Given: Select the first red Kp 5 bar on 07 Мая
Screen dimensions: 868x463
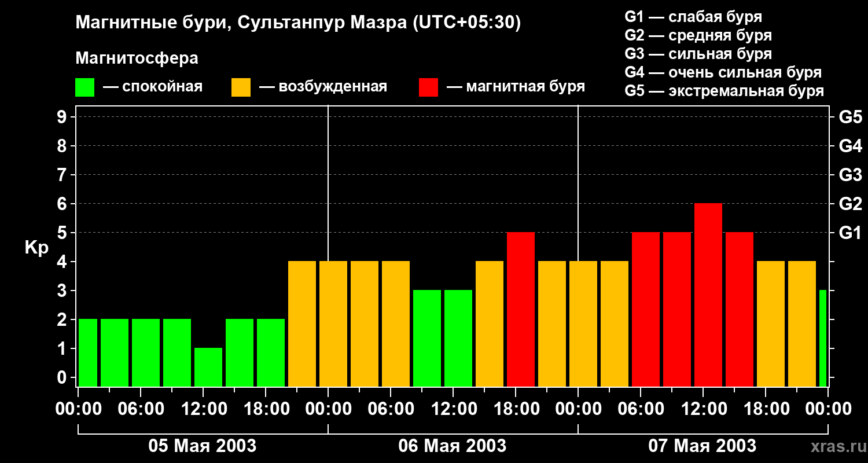Looking at the screenshot, I should pyautogui.click(x=646, y=310).
